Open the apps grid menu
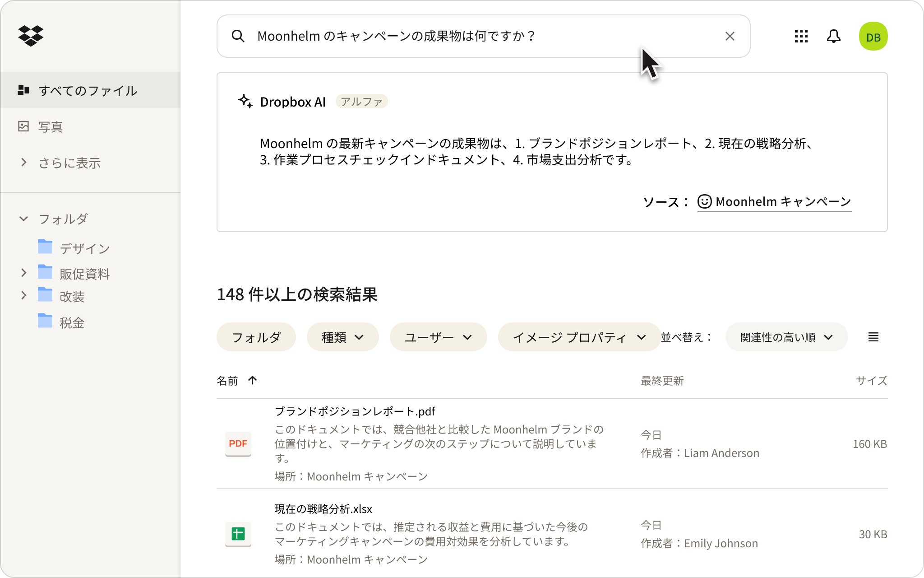The width and height of the screenshot is (924, 578). click(x=801, y=36)
